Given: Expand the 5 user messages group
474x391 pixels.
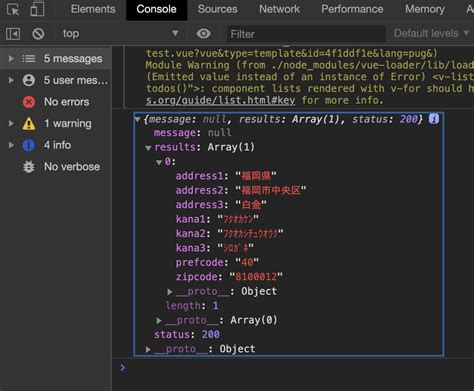Looking at the screenshot, I should (x=11, y=80).
